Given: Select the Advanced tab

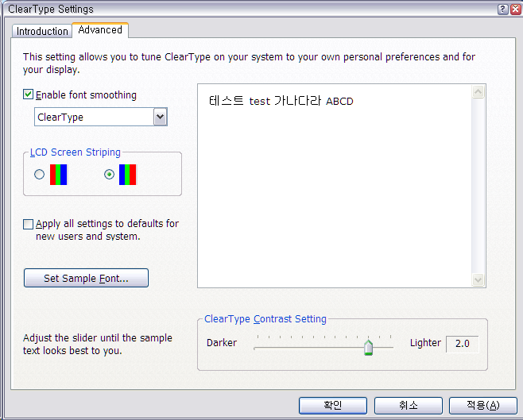Looking at the screenshot, I should 100,30.
